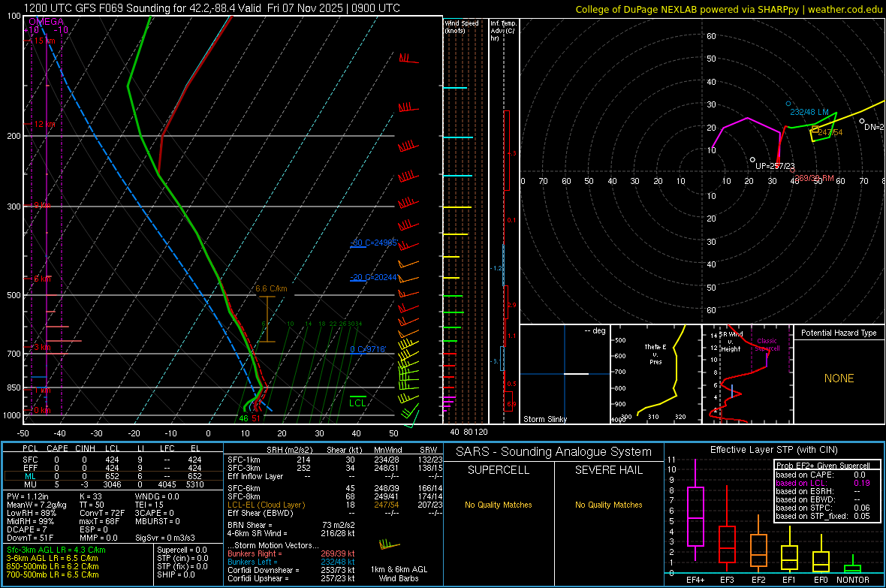Click the 'MeanW = 7.2g/kg' value
Viewport: 886px width, 588px height.
point(37,505)
